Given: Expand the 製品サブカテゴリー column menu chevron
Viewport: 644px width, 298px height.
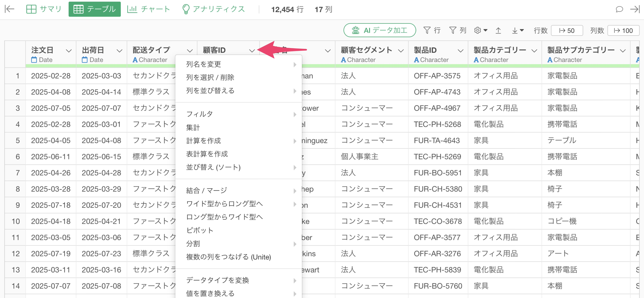Looking at the screenshot, I should click(x=623, y=51).
